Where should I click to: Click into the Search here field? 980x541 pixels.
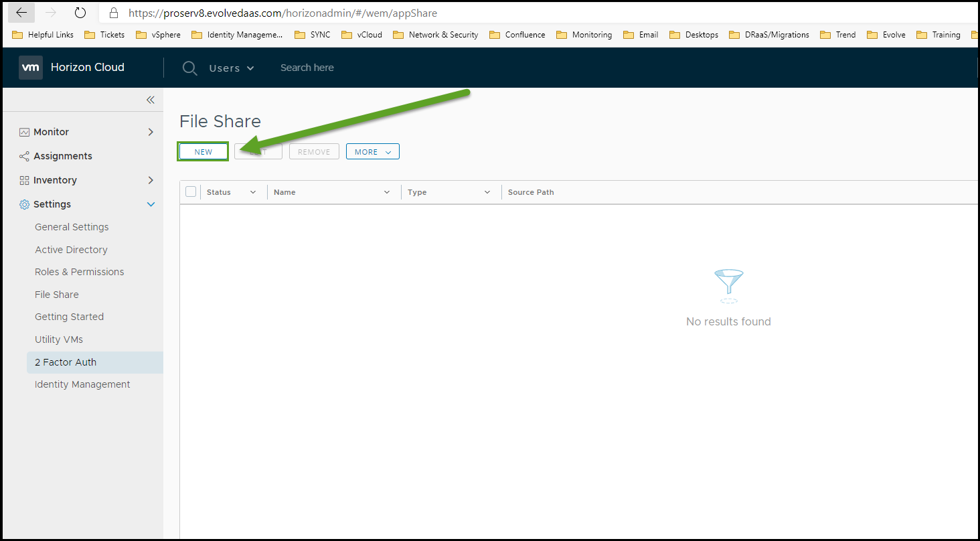click(335, 68)
